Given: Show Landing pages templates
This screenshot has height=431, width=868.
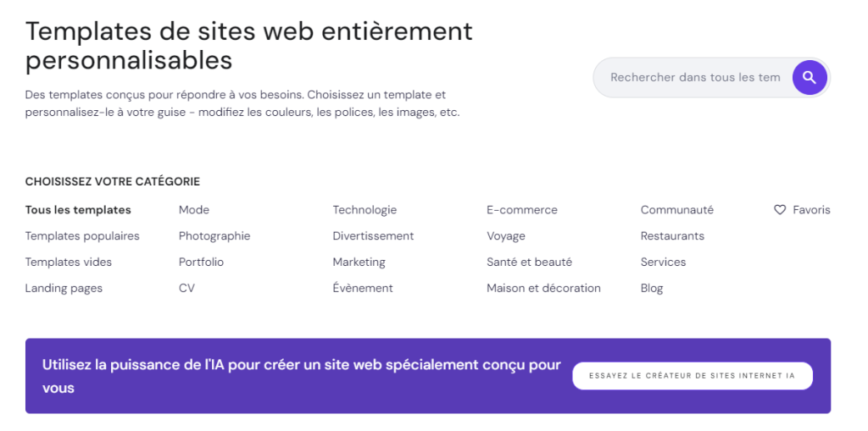Looking at the screenshot, I should [64, 289].
